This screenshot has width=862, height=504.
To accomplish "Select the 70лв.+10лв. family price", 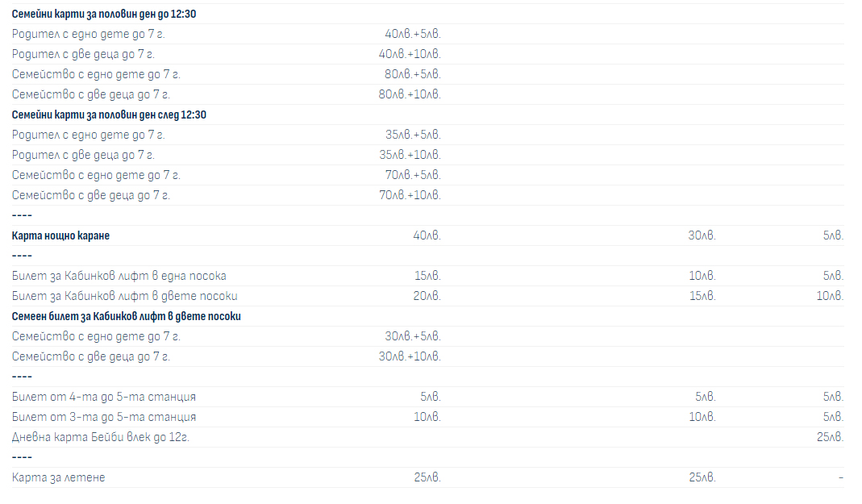I will pyautogui.click(x=410, y=195).
